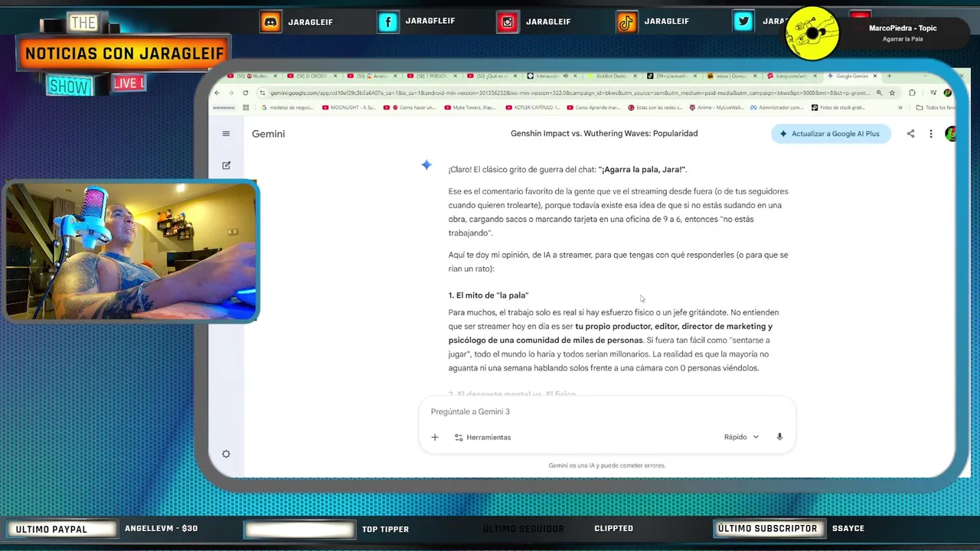
Task: Bookmark this page with the star
Action: click(892, 93)
